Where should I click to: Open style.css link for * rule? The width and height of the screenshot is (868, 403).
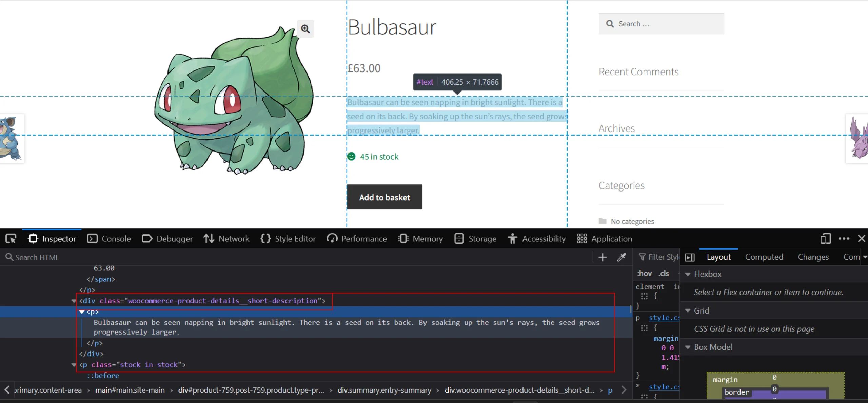click(x=664, y=387)
